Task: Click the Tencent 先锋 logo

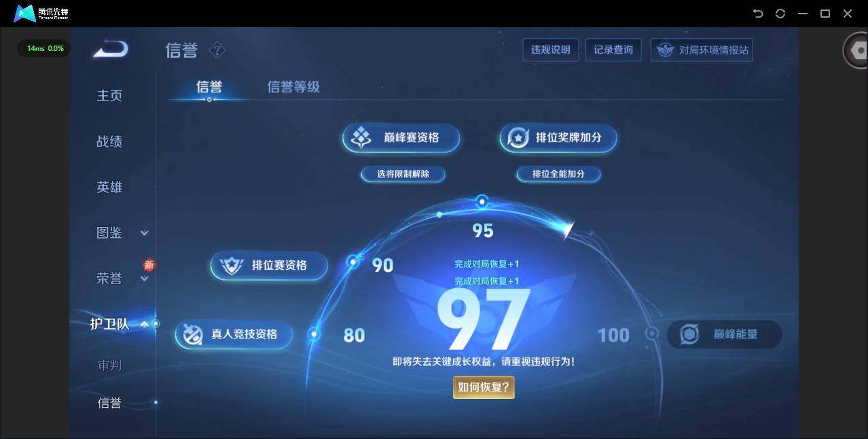Action: coord(24,13)
